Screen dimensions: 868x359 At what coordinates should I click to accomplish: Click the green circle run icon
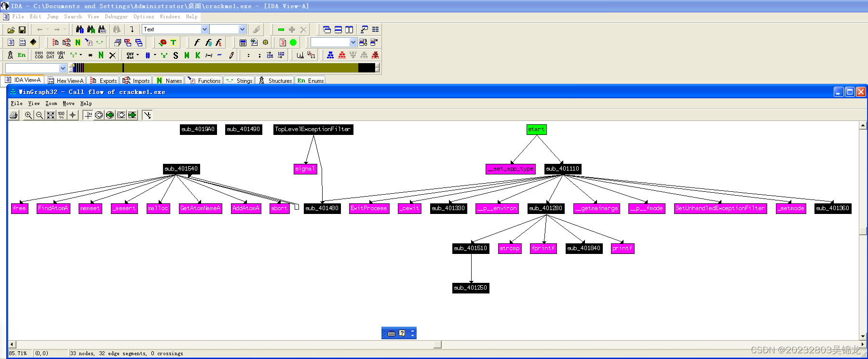(293, 42)
